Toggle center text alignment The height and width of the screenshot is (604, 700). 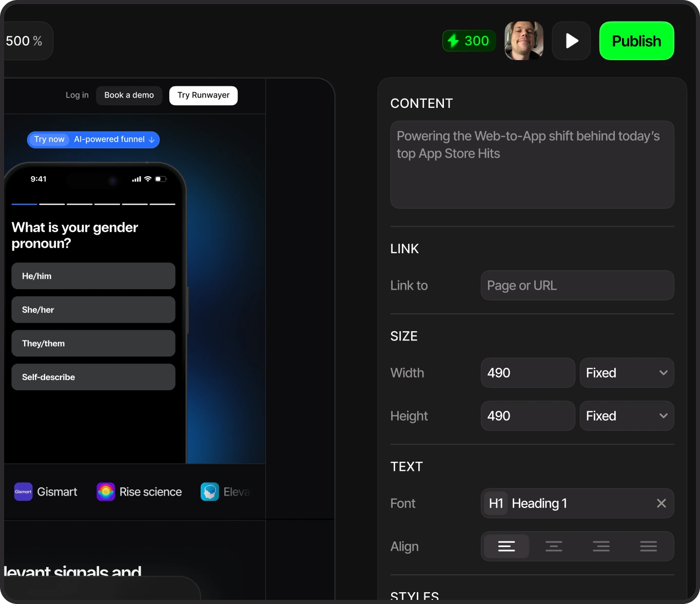point(554,546)
